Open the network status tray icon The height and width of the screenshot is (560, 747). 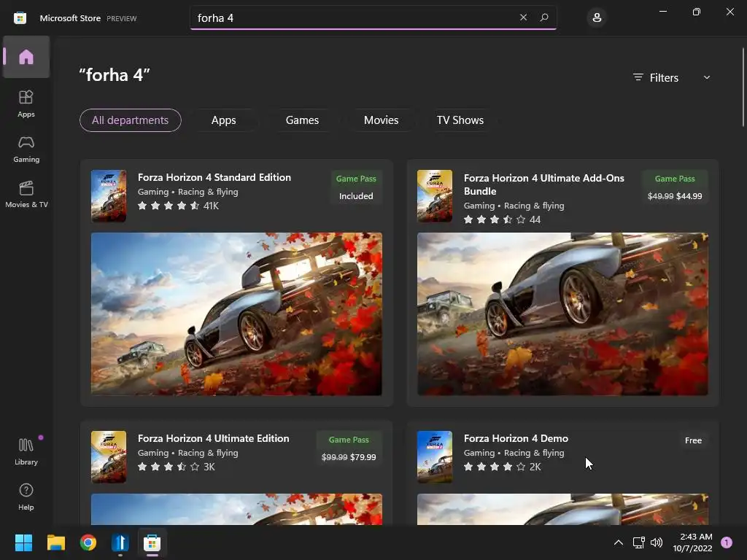click(x=638, y=542)
